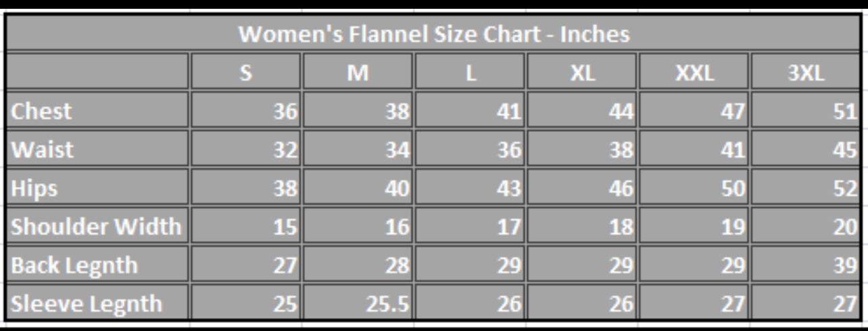The image size is (868, 331).
Task: Select the XL column header cell
Action: click(x=582, y=72)
